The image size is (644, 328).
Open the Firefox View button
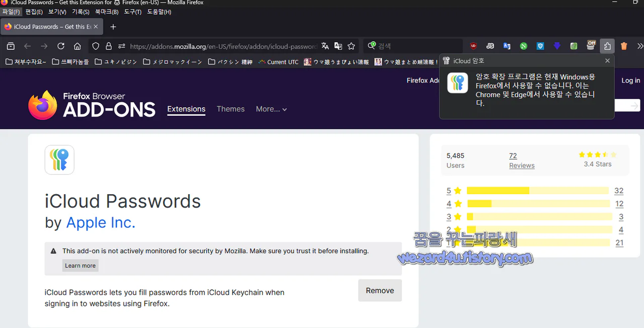coord(11,46)
